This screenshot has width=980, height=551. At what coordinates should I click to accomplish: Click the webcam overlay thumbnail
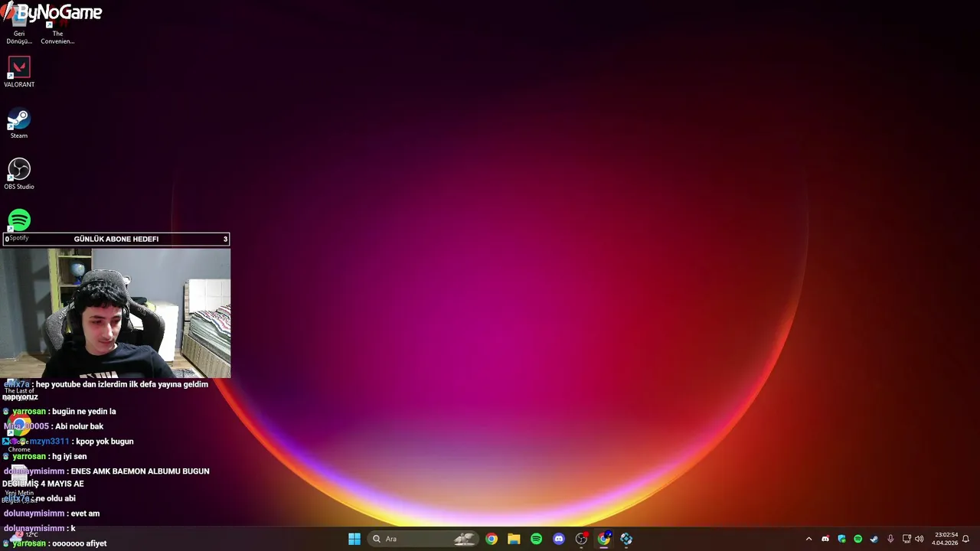tap(115, 313)
